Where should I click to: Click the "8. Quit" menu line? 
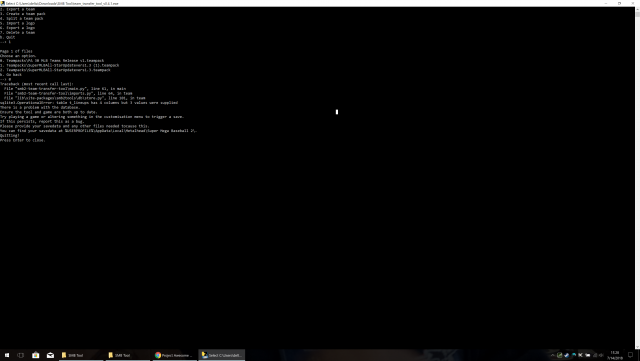point(8,37)
